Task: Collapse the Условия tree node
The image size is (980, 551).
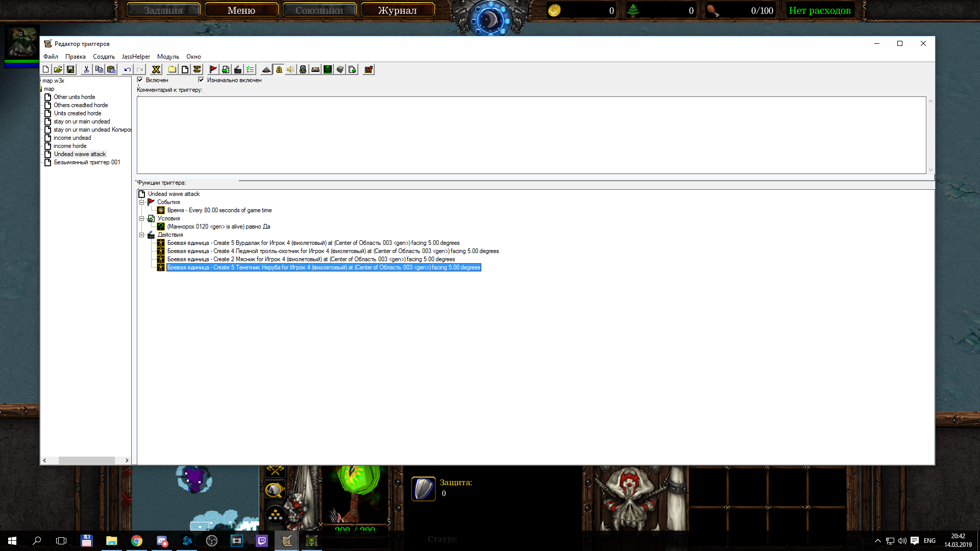Action: click(142, 218)
